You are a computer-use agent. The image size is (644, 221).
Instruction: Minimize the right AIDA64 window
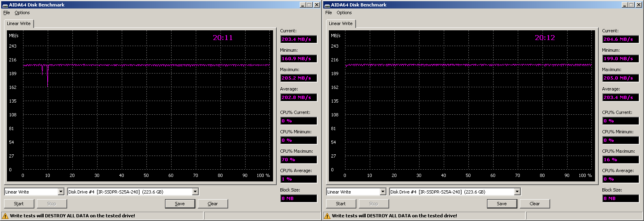[x=625, y=5]
